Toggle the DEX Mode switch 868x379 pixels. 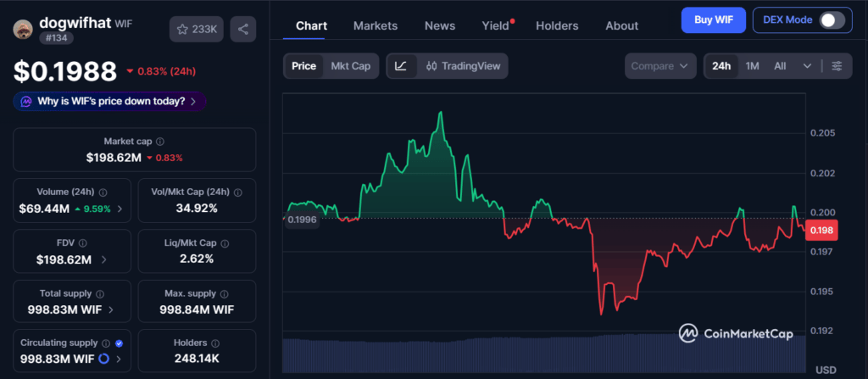coord(831,20)
